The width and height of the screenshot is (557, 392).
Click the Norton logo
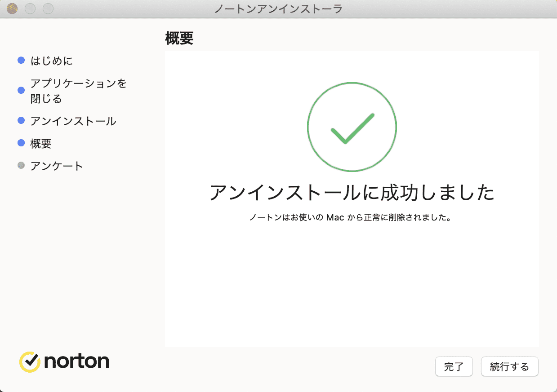tap(64, 361)
